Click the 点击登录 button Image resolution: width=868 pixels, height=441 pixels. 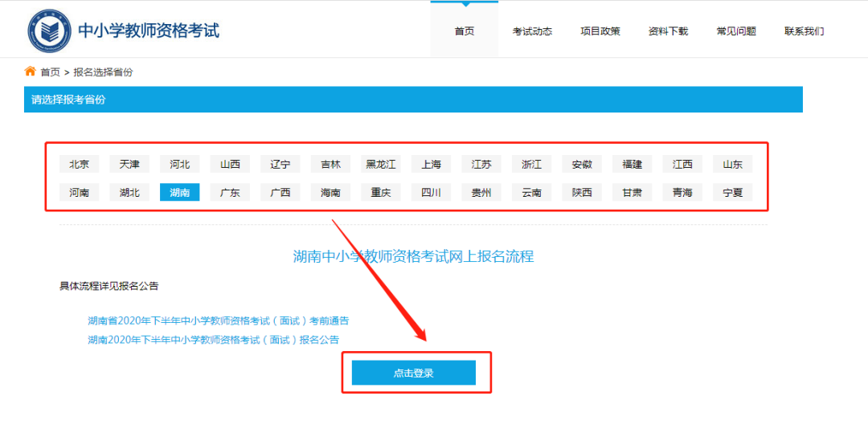pyautogui.click(x=414, y=373)
